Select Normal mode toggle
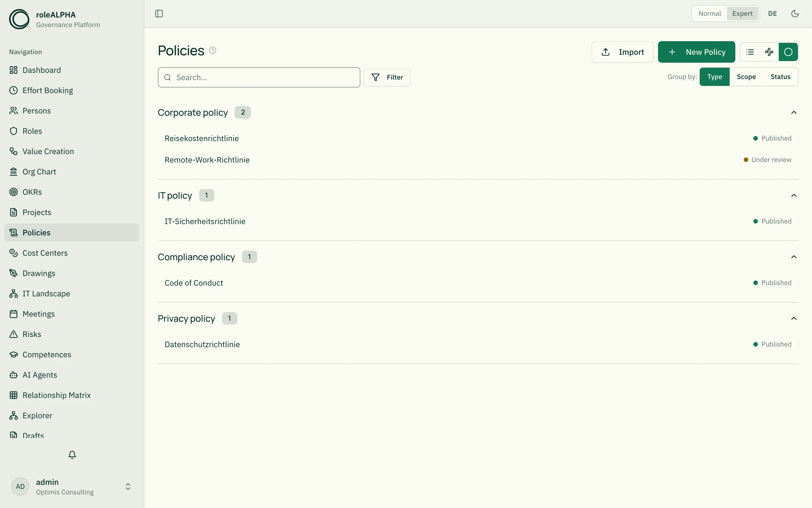Image resolution: width=812 pixels, height=508 pixels. click(x=710, y=14)
